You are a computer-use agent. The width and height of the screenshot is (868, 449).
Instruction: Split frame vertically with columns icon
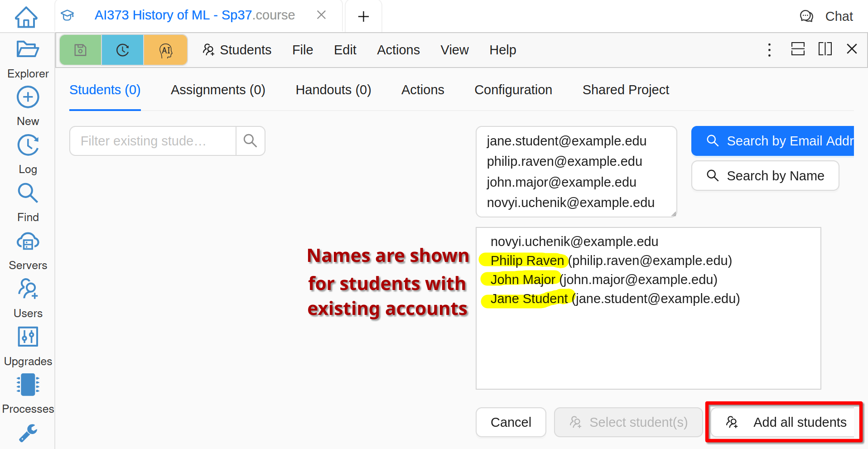point(825,49)
